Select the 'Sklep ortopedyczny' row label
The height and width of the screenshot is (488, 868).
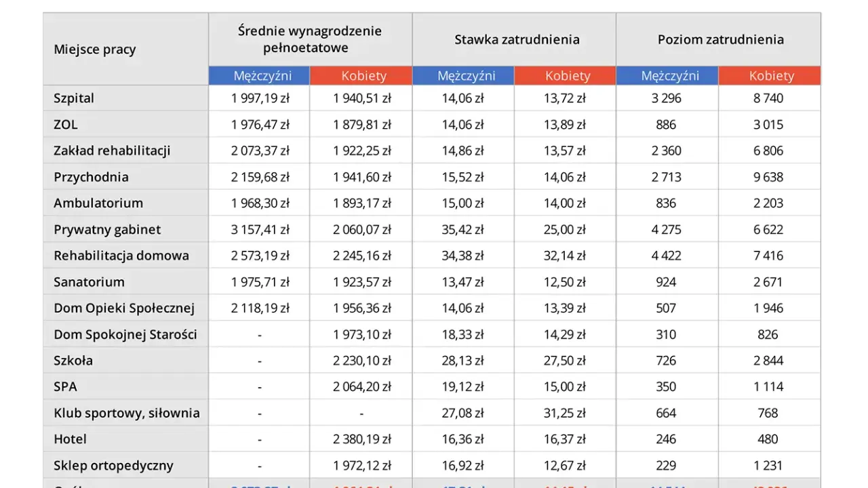113,466
